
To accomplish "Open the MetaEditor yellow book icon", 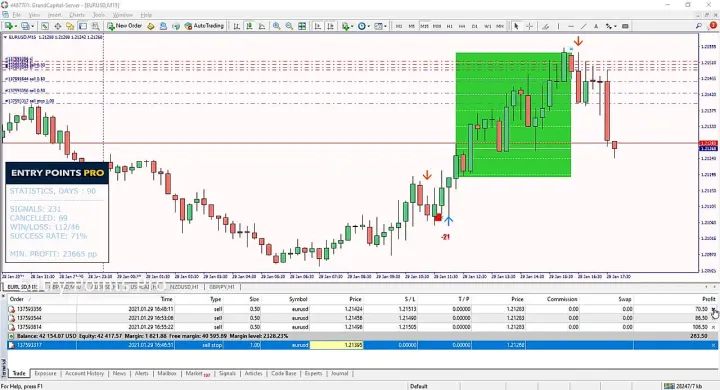I will click(151, 26).
